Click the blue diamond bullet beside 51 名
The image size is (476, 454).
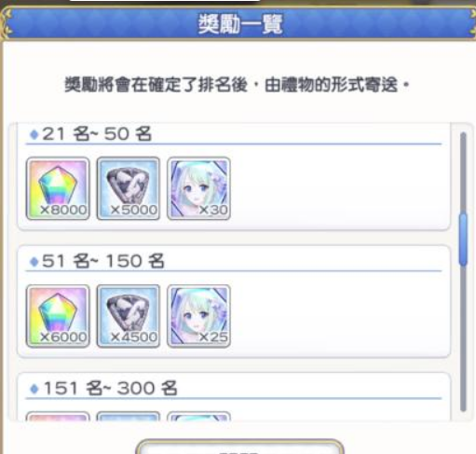[x=34, y=262]
